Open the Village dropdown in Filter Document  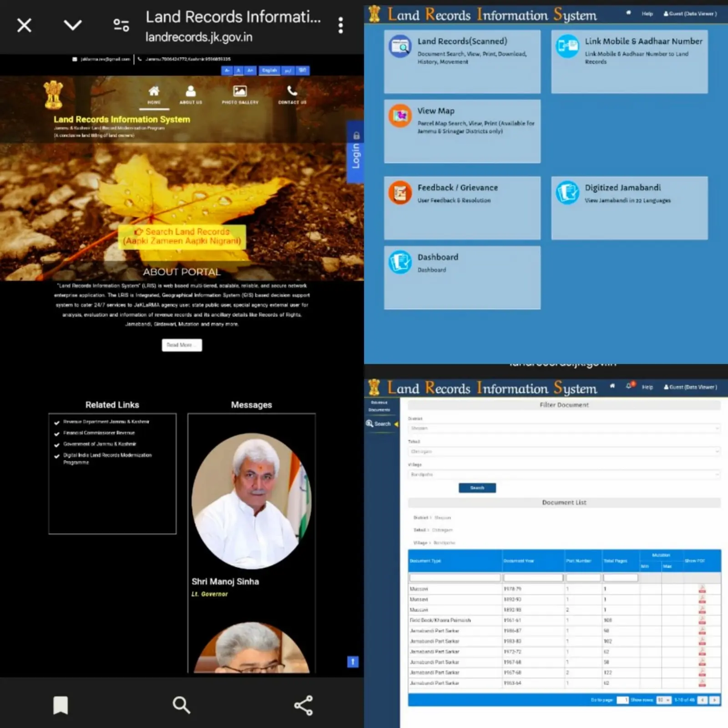click(x=564, y=475)
